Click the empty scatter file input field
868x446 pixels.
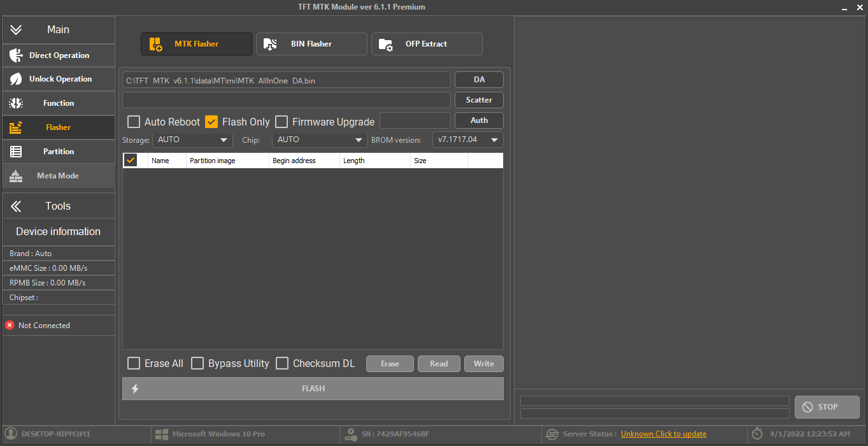point(287,99)
